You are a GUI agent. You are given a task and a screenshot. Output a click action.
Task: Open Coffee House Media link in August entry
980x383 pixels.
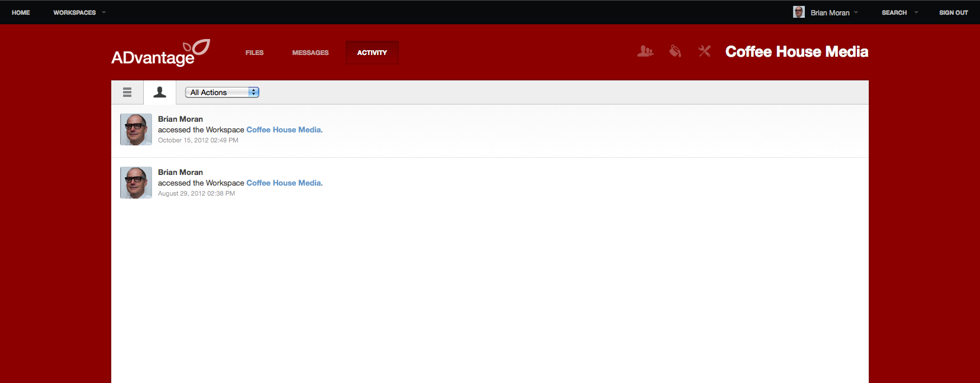pos(283,183)
